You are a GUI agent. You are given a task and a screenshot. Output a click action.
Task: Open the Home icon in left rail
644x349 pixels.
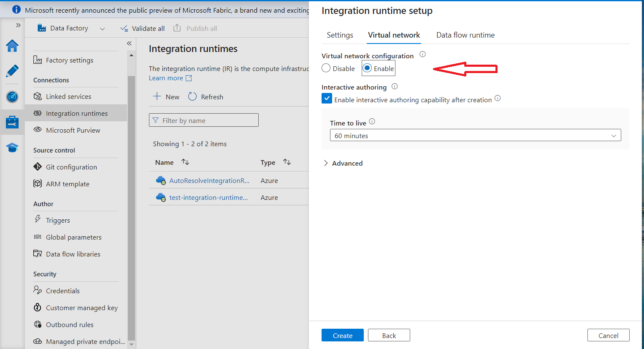[x=12, y=46]
